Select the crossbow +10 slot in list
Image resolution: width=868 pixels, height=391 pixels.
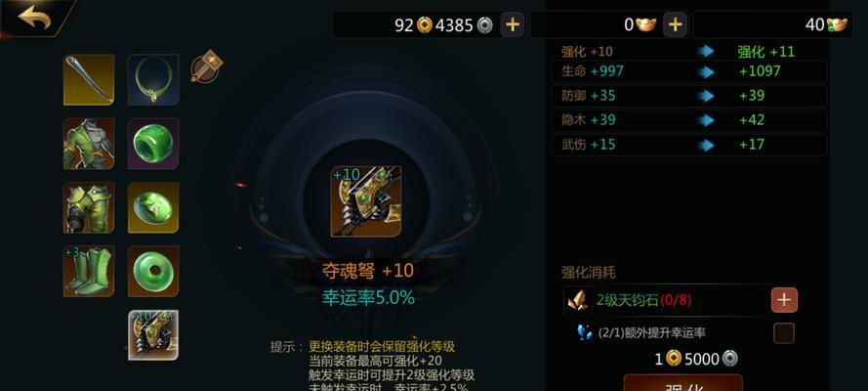(153, 335)
